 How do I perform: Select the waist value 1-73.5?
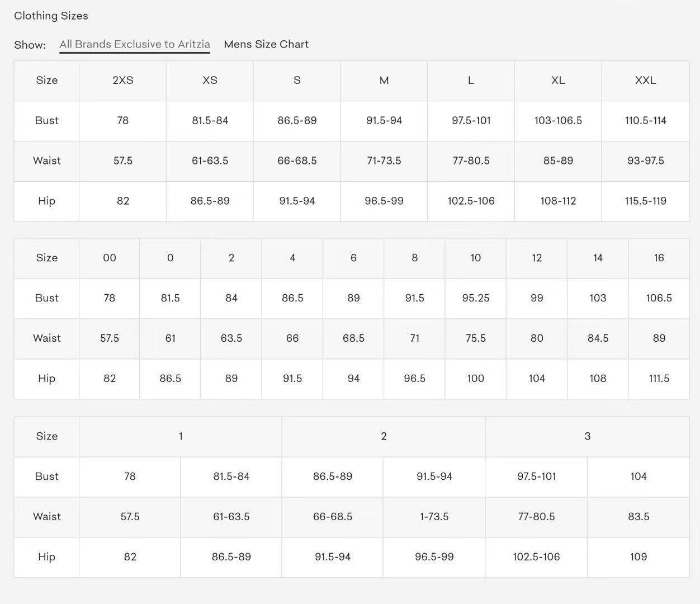coord(434,517)
